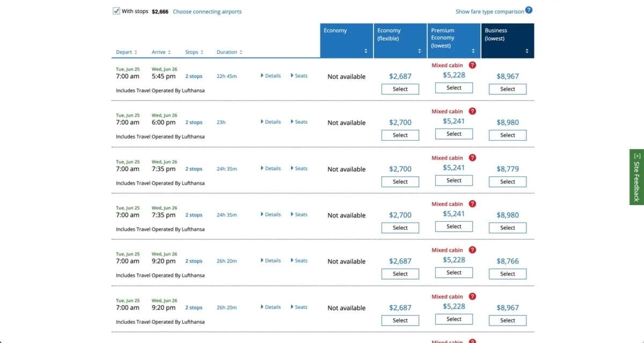
Task: Sort flights by Duration arrows
Action: coord(241,52)
